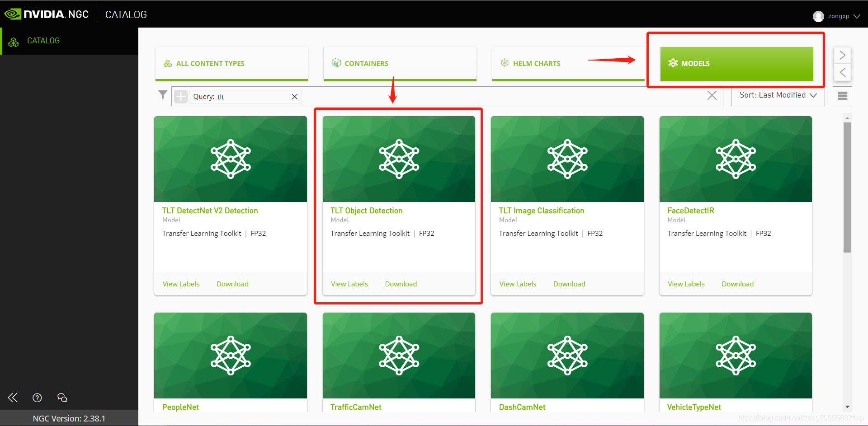Go to previous content type arrow
The width and height of the screenshot is (868, 426).
click(x=843, y=72)
